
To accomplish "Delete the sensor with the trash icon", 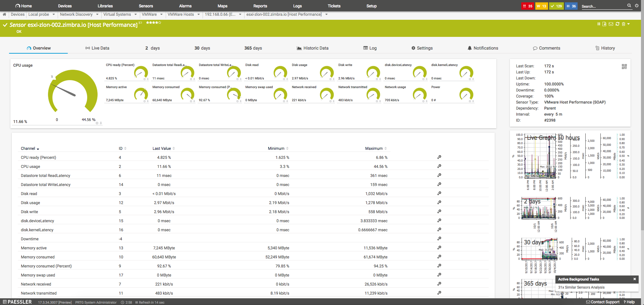I will 624,24.
